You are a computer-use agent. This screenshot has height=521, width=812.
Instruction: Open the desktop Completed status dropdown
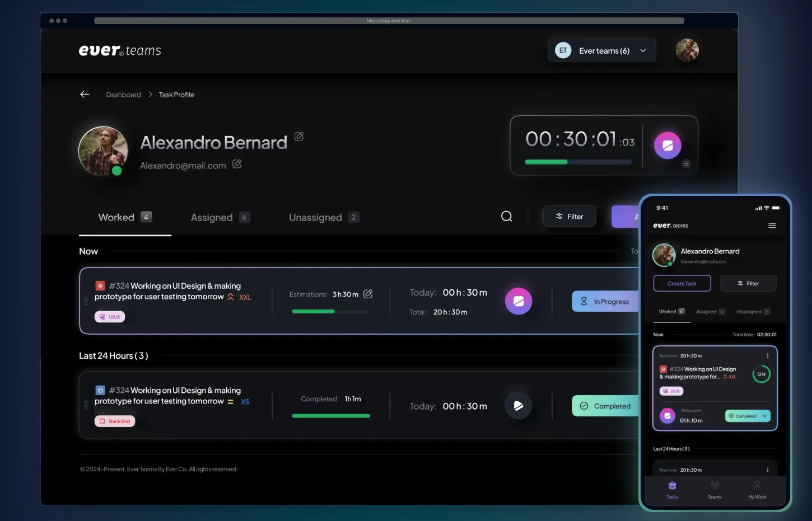point(605,406)
